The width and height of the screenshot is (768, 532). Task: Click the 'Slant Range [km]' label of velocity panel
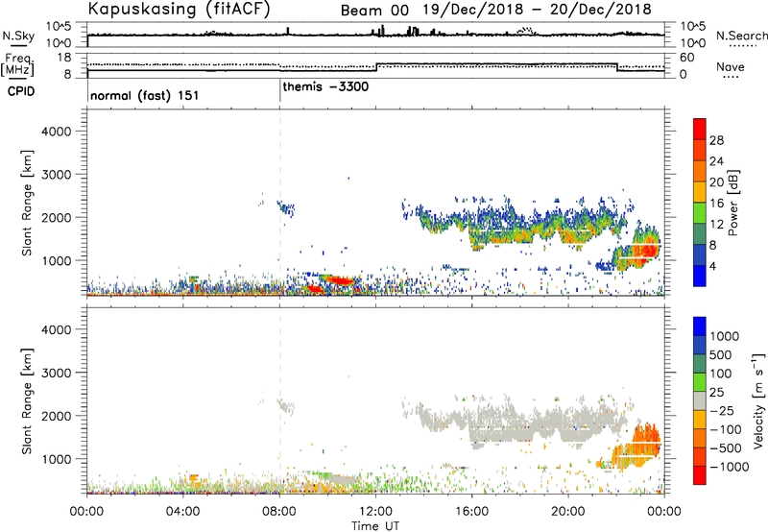click(x=27, y=401)
